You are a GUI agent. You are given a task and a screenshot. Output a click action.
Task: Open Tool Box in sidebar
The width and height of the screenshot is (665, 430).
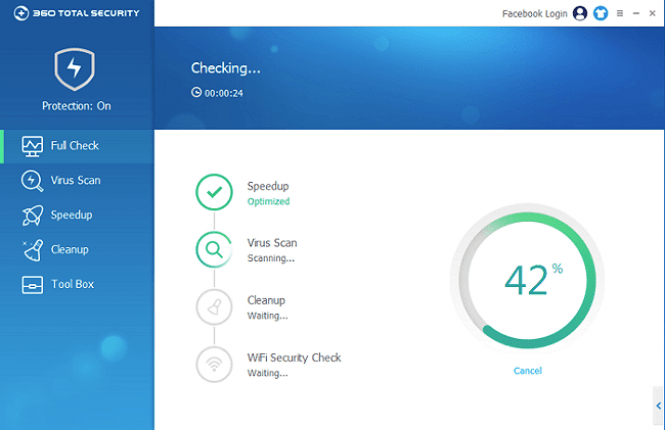(77, 285)
